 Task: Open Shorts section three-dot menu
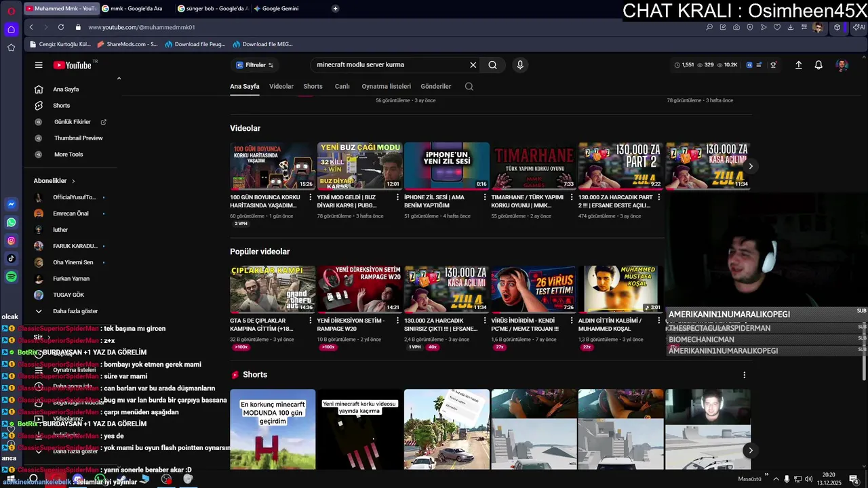[744, 375]
